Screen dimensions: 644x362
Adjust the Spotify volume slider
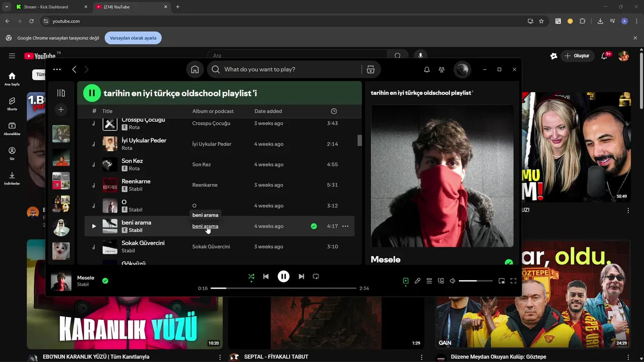pos(475,281)
